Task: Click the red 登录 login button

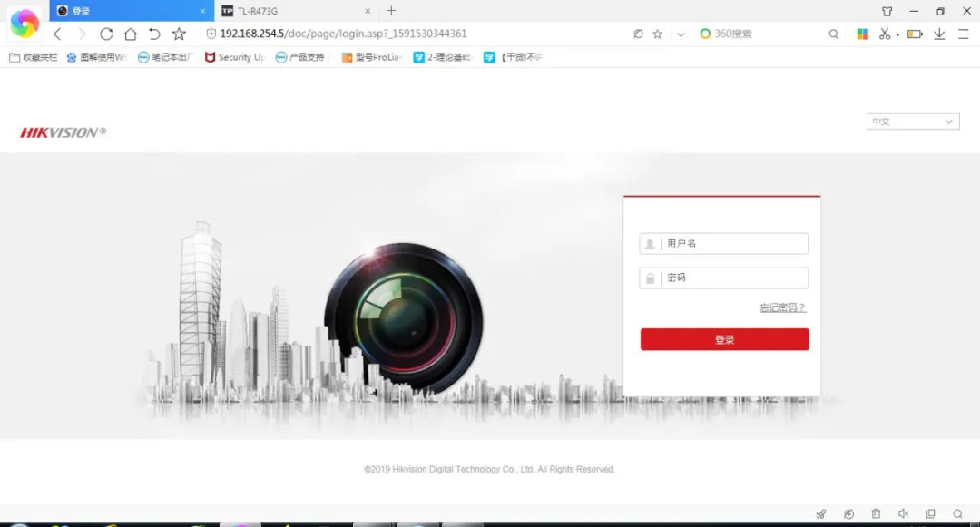Action: coord(724,339)
